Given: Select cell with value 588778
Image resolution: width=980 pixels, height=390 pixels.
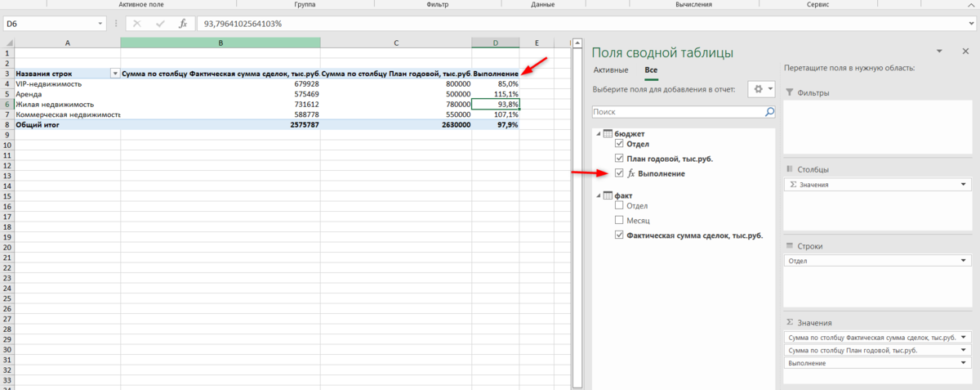Looking at the screenshot, I should (x=220, y=114).
